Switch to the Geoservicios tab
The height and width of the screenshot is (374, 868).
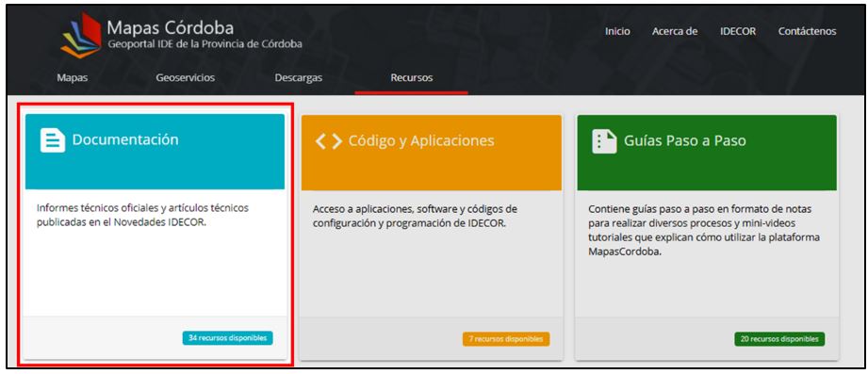[186, 78]
